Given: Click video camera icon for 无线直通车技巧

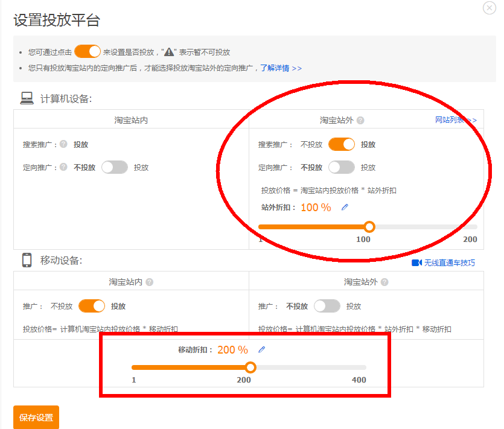Looking at the screenshot, I should click(416, 263).
